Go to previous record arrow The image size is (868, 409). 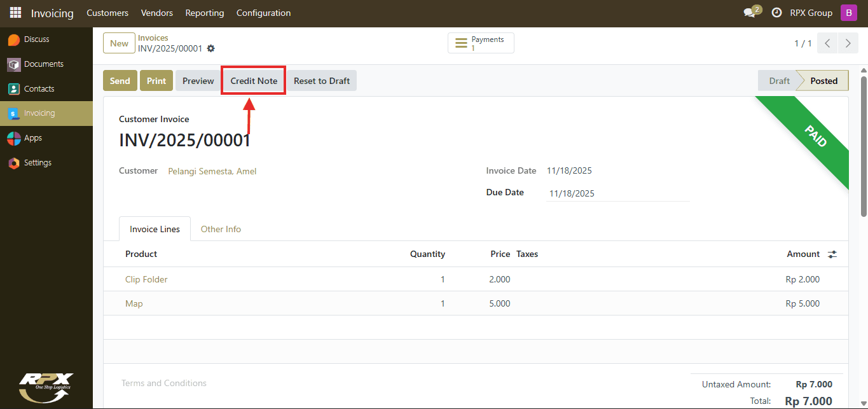(827, 43)
